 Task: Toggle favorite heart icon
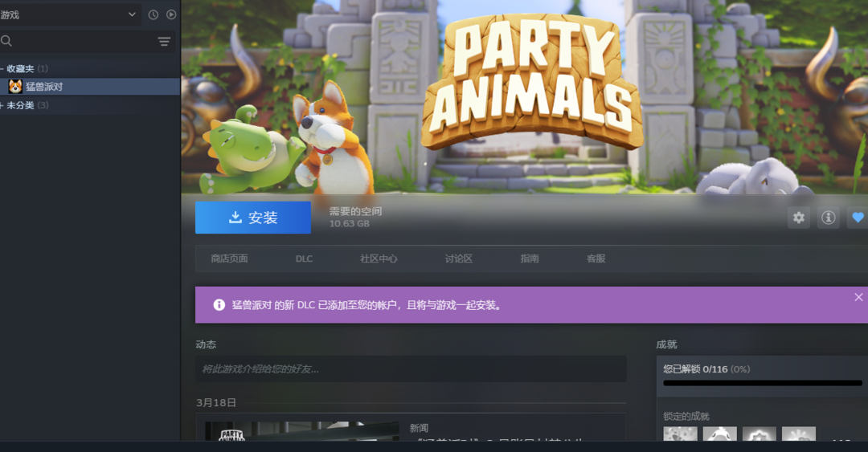[858, 218]
